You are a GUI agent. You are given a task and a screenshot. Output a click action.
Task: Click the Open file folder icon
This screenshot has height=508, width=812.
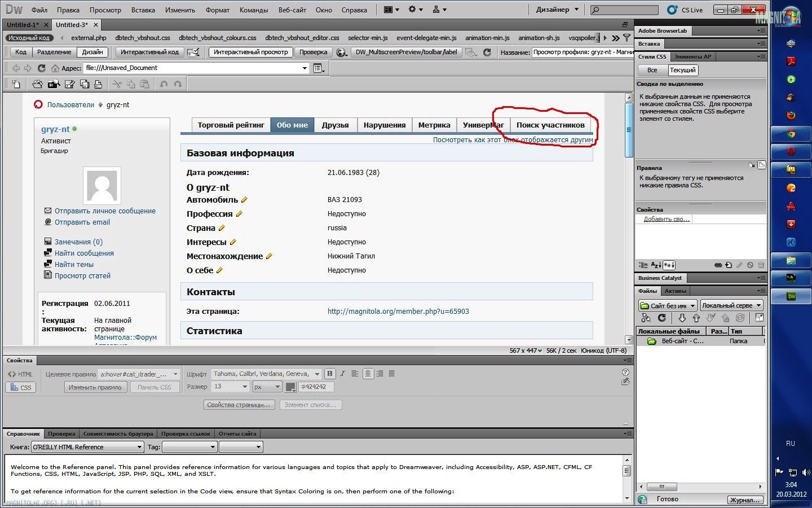37,84
